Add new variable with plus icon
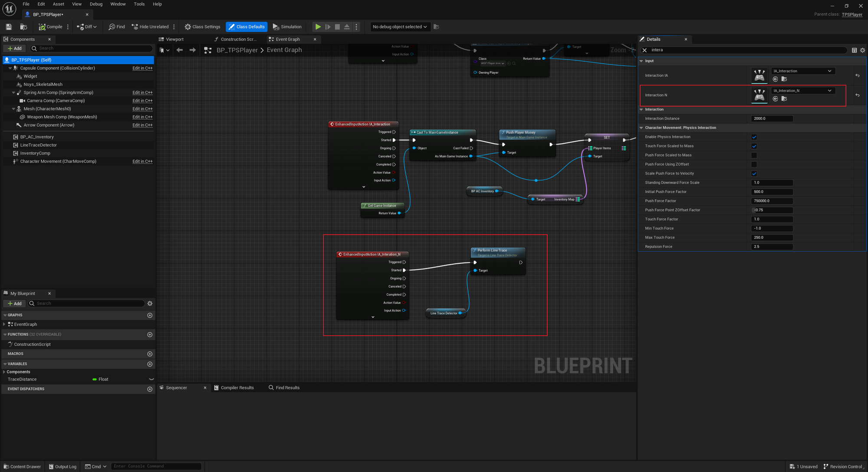Screen dimensions: 868x472 point(150,364)
